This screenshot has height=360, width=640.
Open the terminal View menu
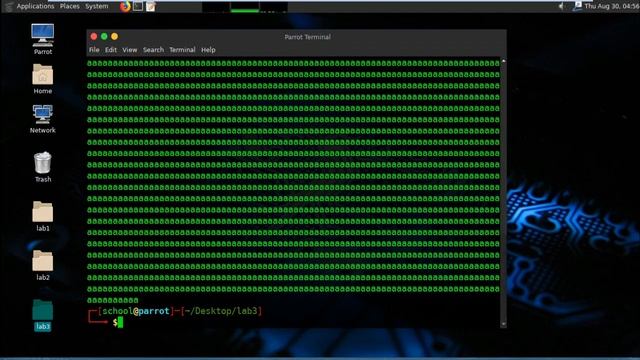130,50
